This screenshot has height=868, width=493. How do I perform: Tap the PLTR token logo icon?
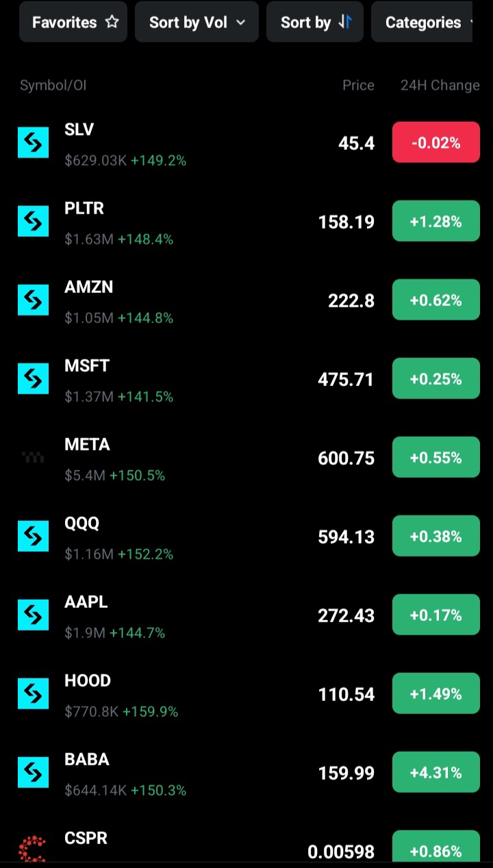pos(33,222)
